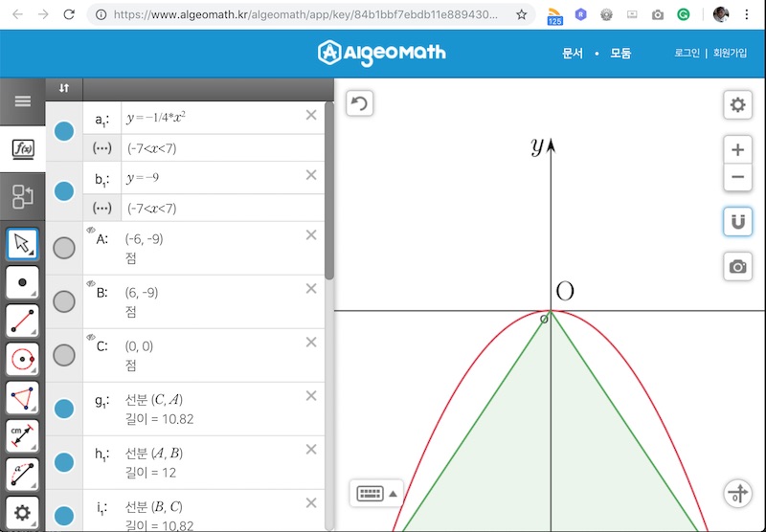
Task: Click the undo button on canvas
Action: point(359,104)
